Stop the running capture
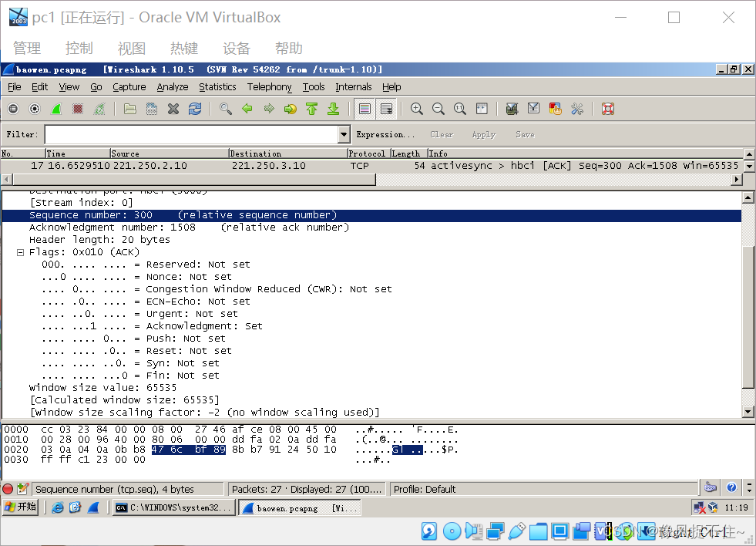This screenshot has width=756, height=546. tap(78, 109)
